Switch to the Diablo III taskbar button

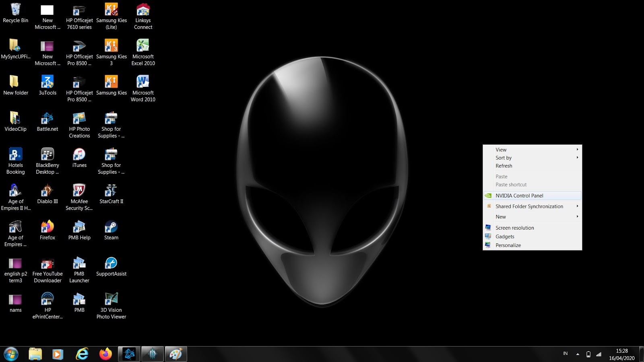pyautogui.click(x=153, y=354)
